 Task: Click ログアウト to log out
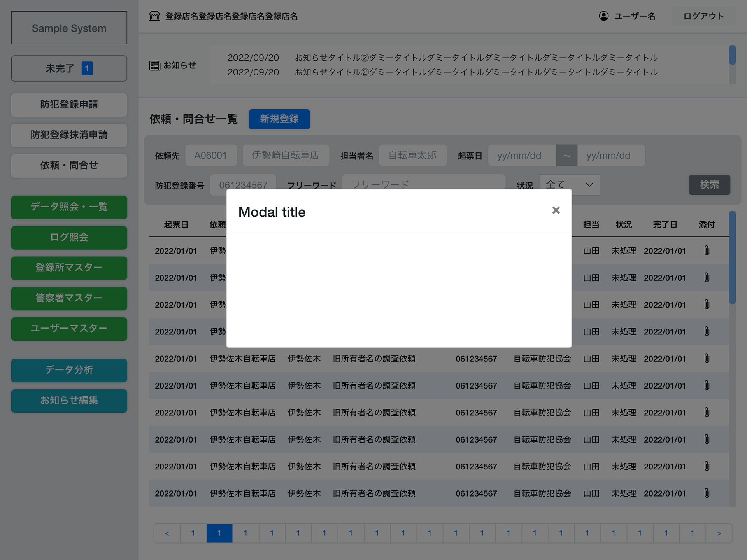point(703,16)
